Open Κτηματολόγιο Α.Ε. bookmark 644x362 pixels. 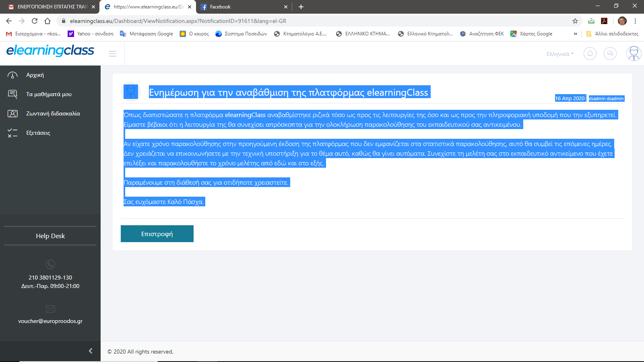pyautogui.click(x=300, y=34)
